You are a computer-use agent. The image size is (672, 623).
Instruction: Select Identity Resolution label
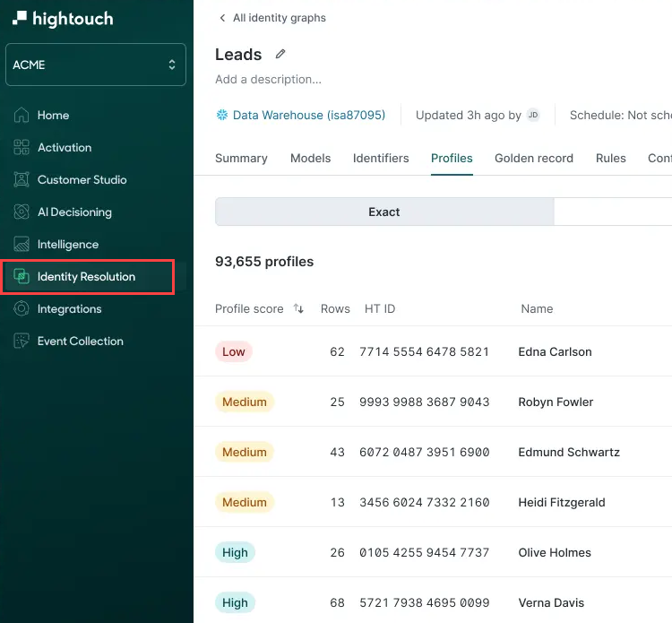pos(87,277)
